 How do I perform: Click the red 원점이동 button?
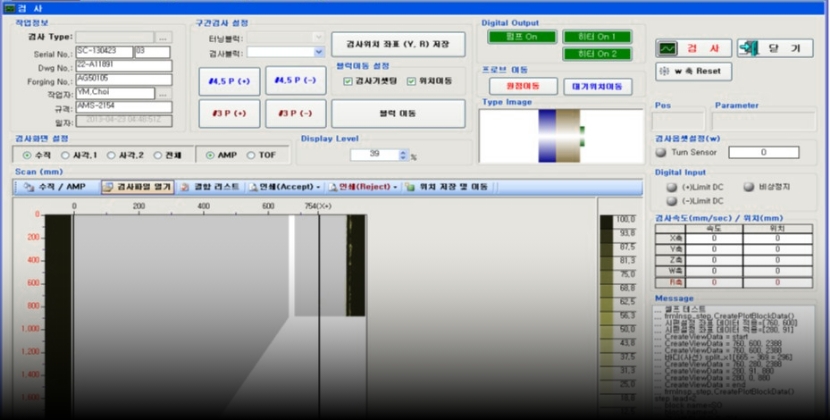pyautogui.click(x=523, y=86)
